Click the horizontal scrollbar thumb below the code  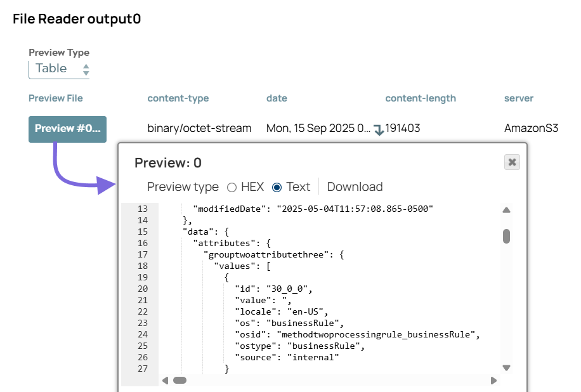pos(180,381)
